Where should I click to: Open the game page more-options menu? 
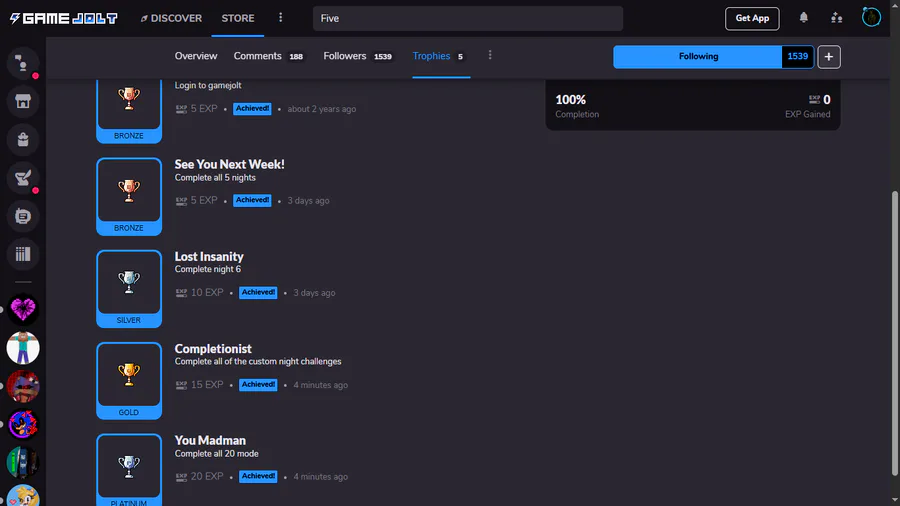coord(490,55)
